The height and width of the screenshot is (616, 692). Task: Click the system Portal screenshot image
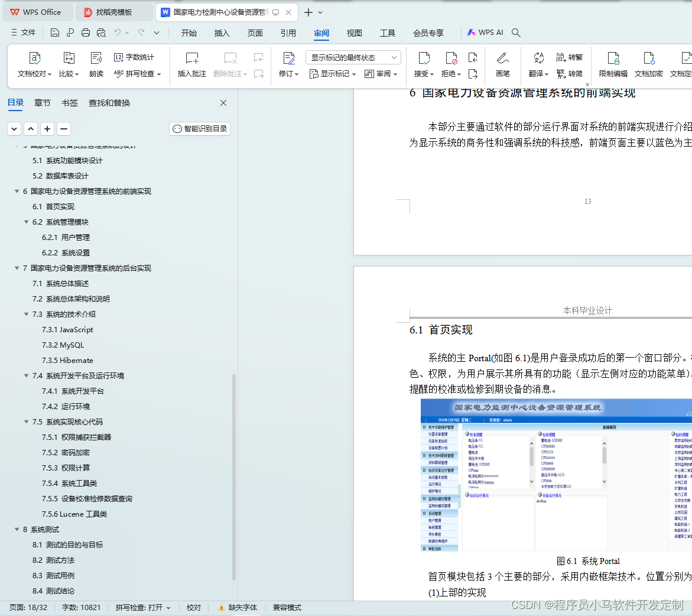[x=556, y=475]
